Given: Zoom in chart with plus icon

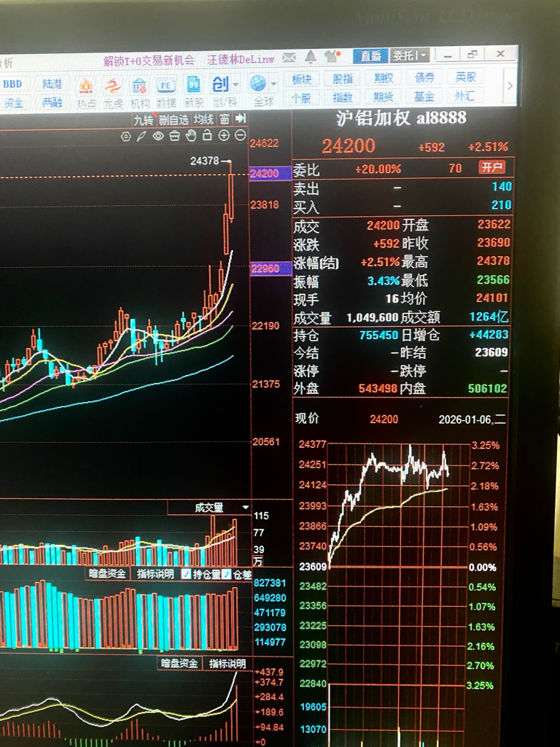Looking at the screenshot, I should click(224, 135).
